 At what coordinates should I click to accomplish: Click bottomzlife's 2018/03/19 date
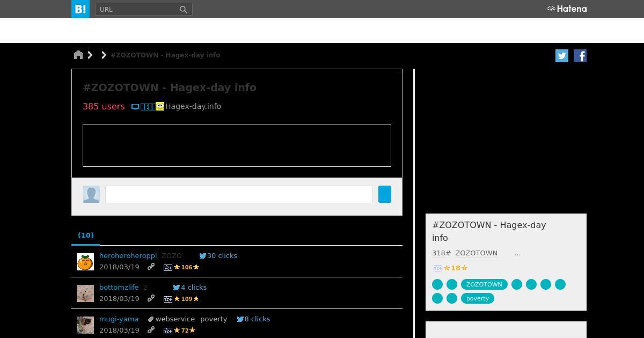tap(119, 299)
